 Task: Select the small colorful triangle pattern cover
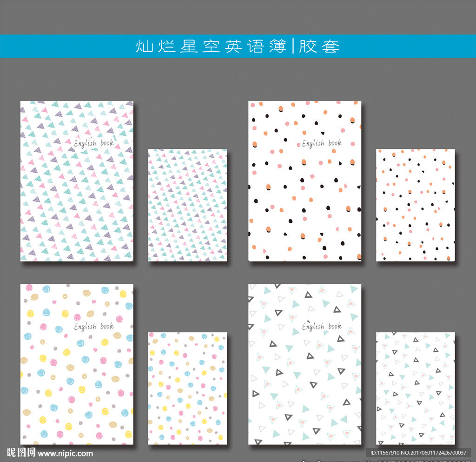pos(187,205)
